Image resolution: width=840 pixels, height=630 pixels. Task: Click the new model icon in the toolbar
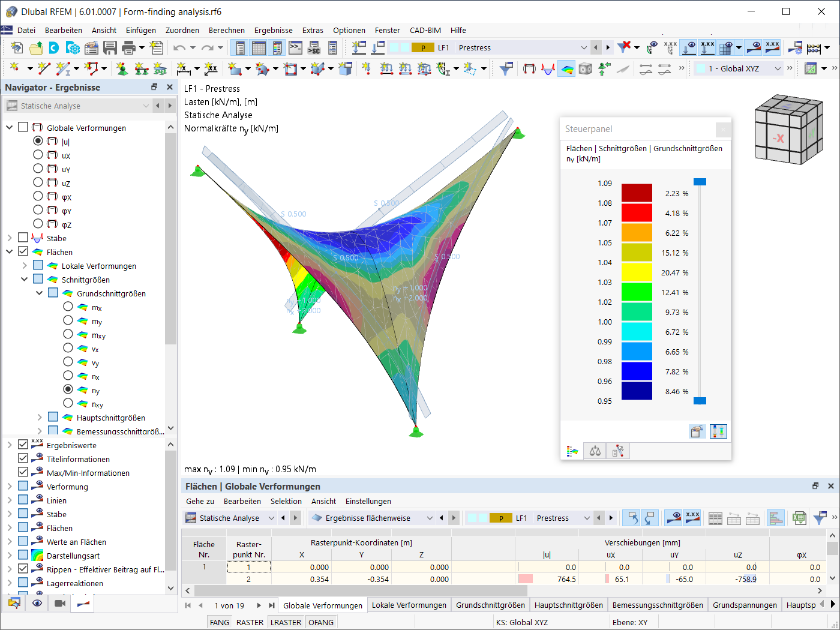pos(17,48)
